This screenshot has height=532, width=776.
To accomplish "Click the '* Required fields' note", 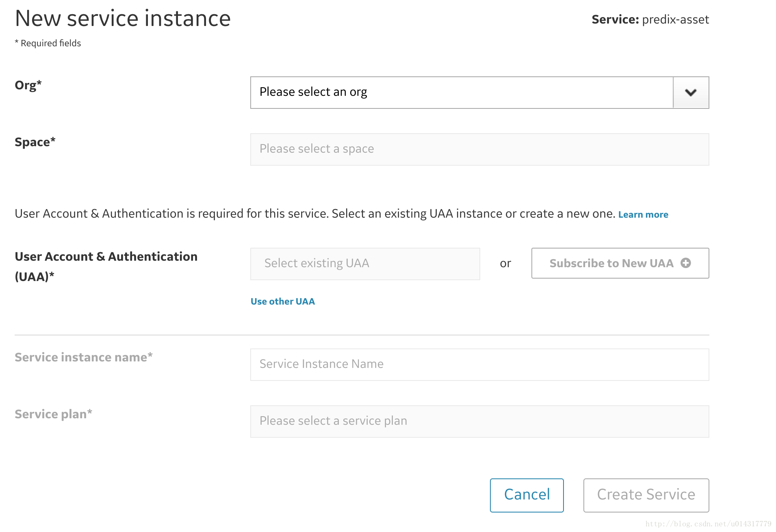I will point(48,43).
